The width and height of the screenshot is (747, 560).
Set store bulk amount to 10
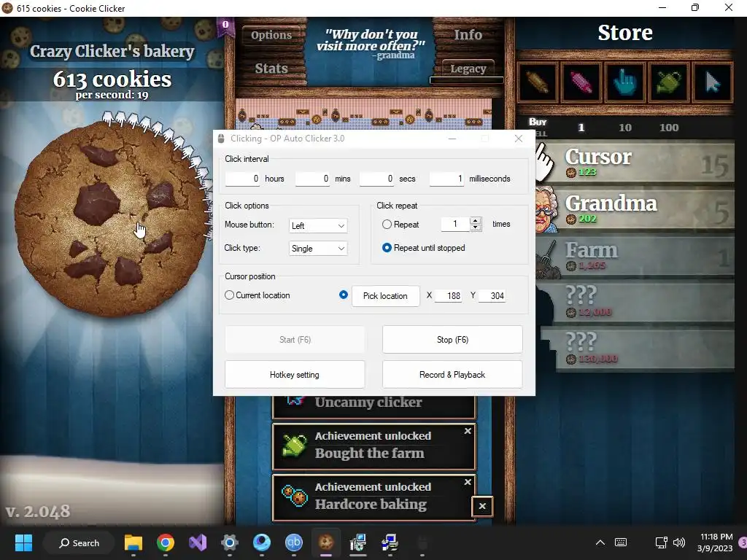625,128
